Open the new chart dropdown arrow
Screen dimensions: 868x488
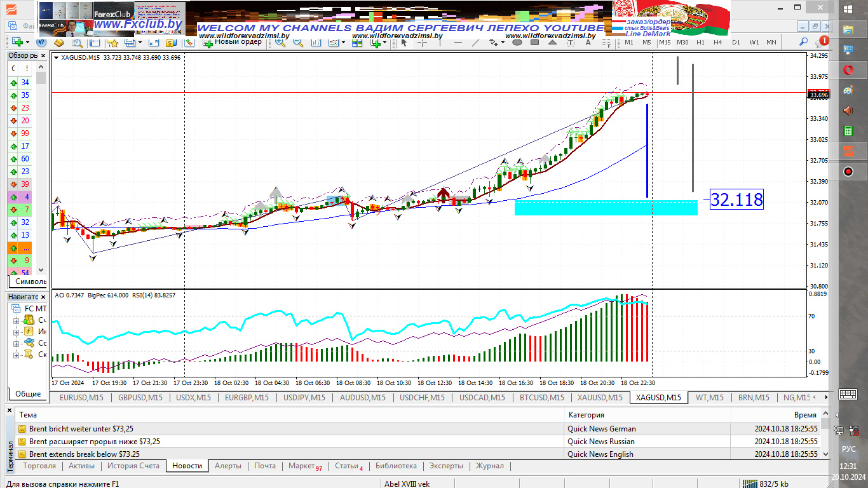click(x=28, y=43)
